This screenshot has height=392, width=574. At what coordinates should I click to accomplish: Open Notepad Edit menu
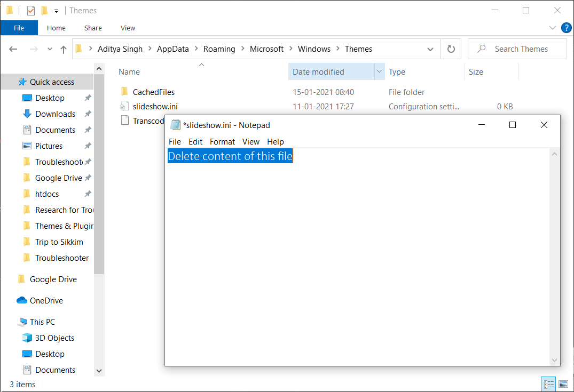pyautogui.click(x=195, y=142)
